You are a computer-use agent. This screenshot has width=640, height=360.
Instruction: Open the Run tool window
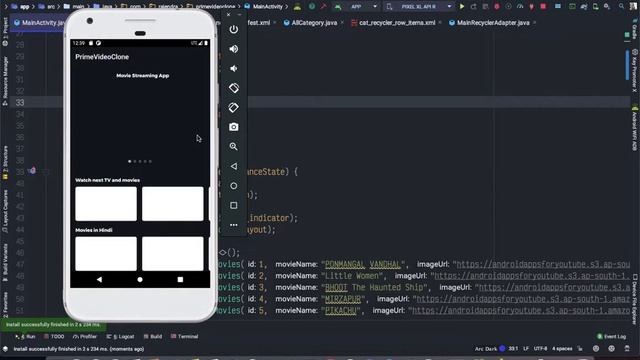click(x=25, y=337)
